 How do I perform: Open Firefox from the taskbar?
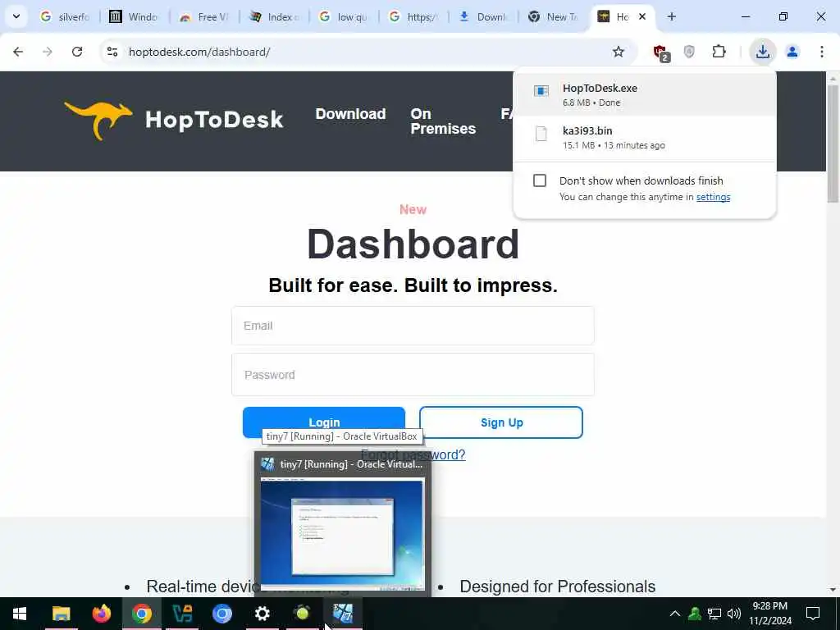(x=101, y=614)
